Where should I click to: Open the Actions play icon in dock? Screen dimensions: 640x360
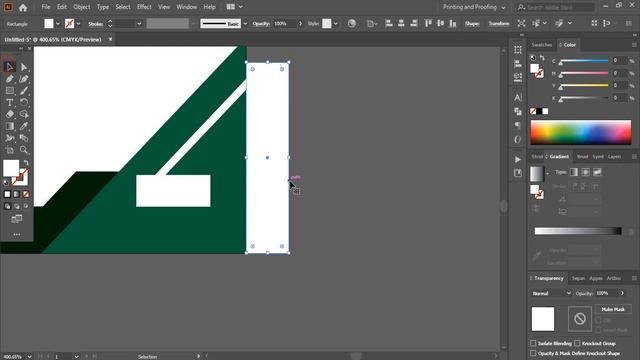518,160
